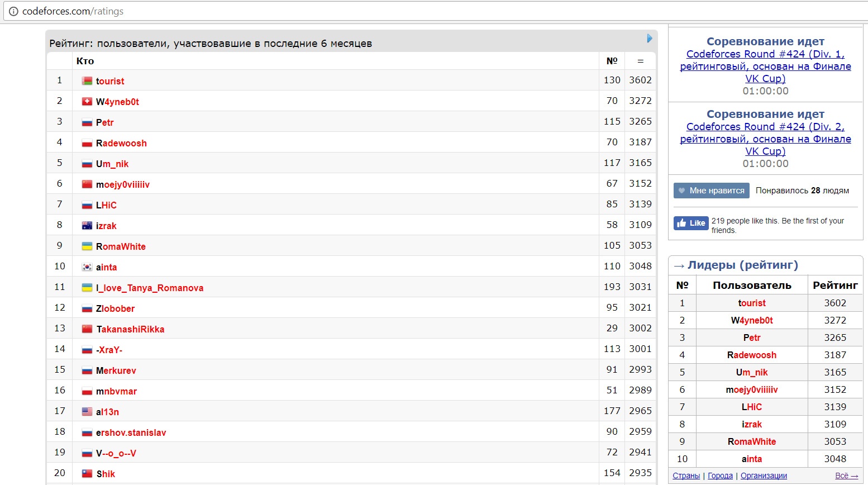Click the '→ Лидеры (рейтинг)' sidebar heading

pyautogui.click(x=736, y=265)
